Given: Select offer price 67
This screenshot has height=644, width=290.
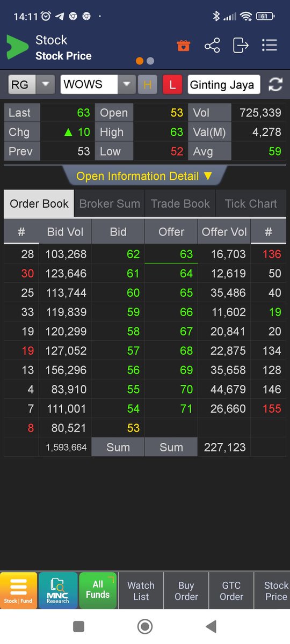Looking at the screenshot, I should click(x=186, y=331).
